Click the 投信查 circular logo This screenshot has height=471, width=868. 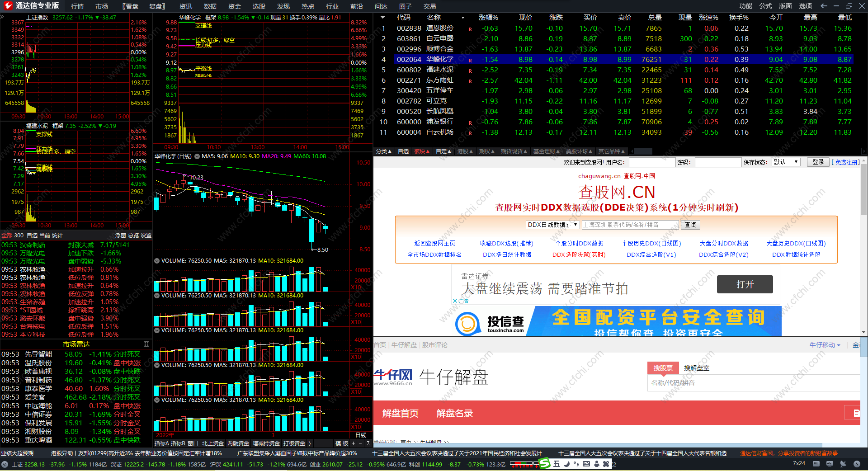[467, 324]
